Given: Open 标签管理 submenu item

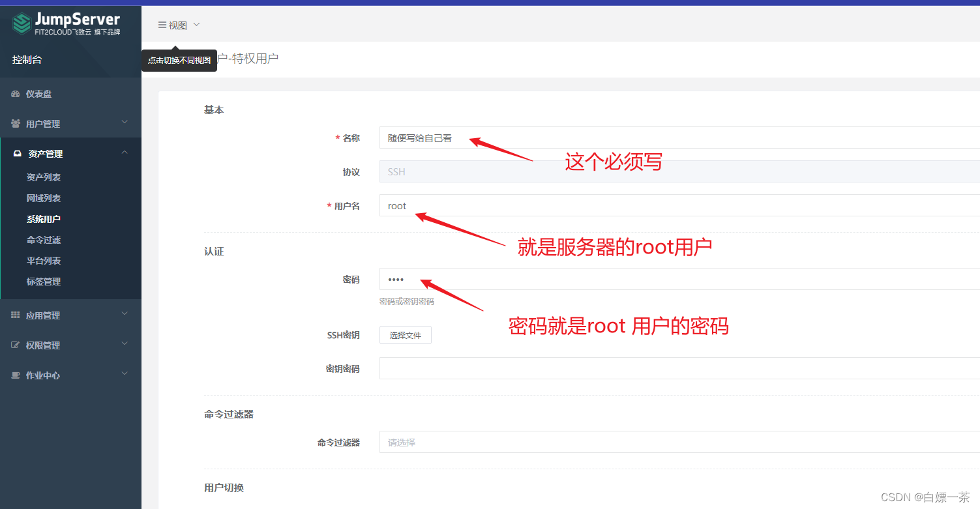Looking at the screenshot, I should coord(44,282).
